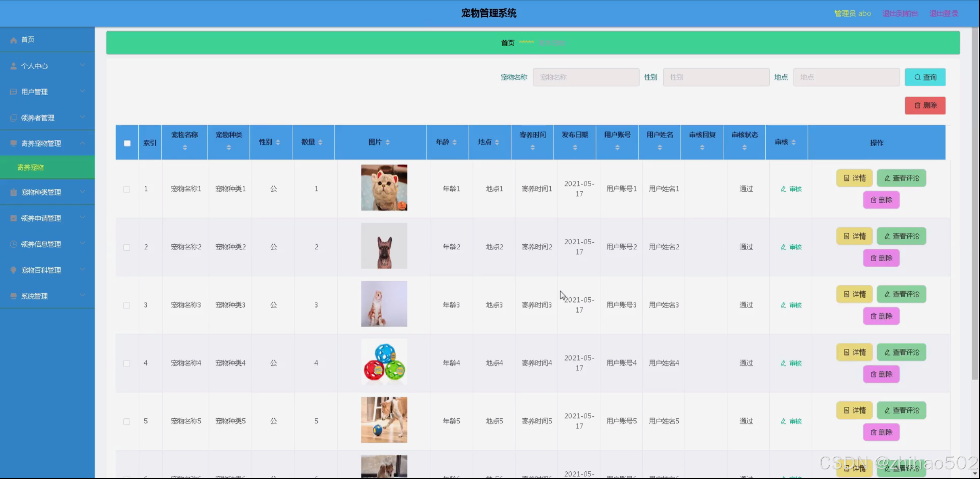Image resolution: width=980 pixels, height=479 pixels.
Task: Click the vertical page scrollbar
Action: coord(975,201)
